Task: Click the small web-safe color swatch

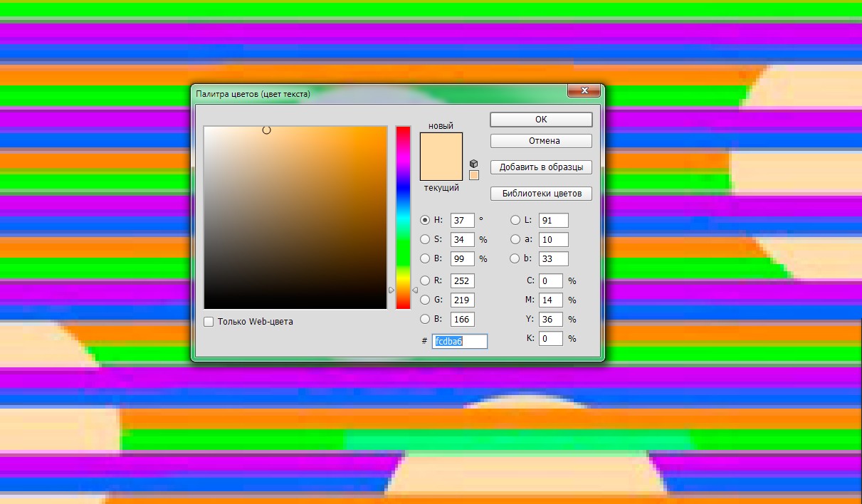Action: coord(474,175)
